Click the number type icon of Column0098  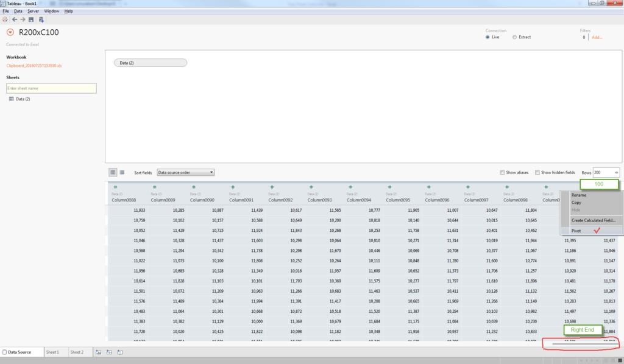507,187
